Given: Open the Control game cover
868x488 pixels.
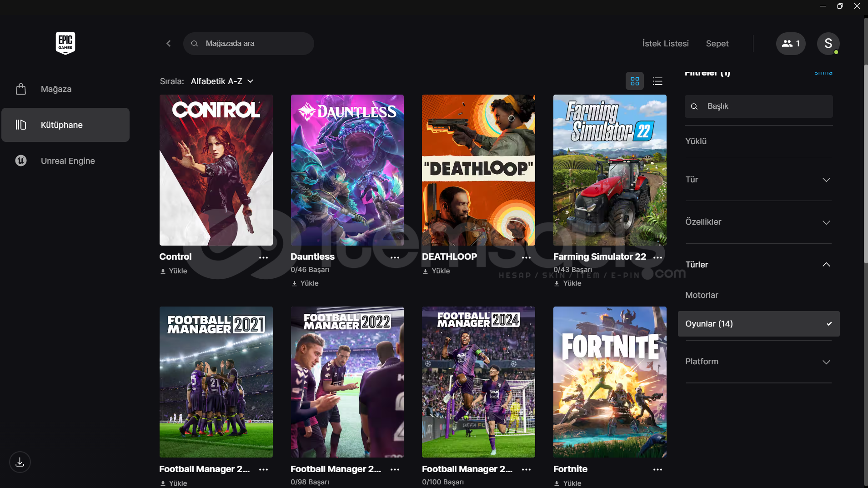Looking at the screenshot, I should click(x=216, y=170).
